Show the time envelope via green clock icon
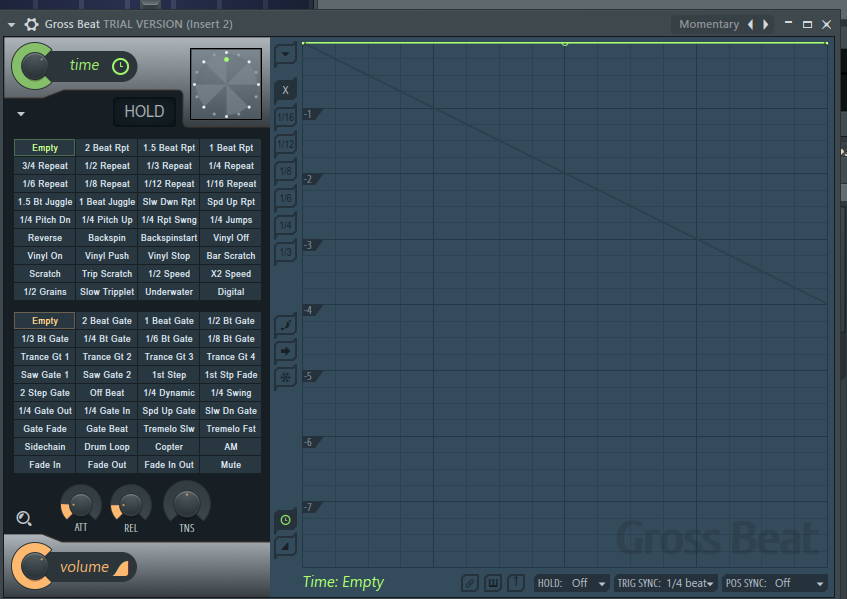Image resolution: width=847 pixels, height=599 pixels. pos(286,520)
